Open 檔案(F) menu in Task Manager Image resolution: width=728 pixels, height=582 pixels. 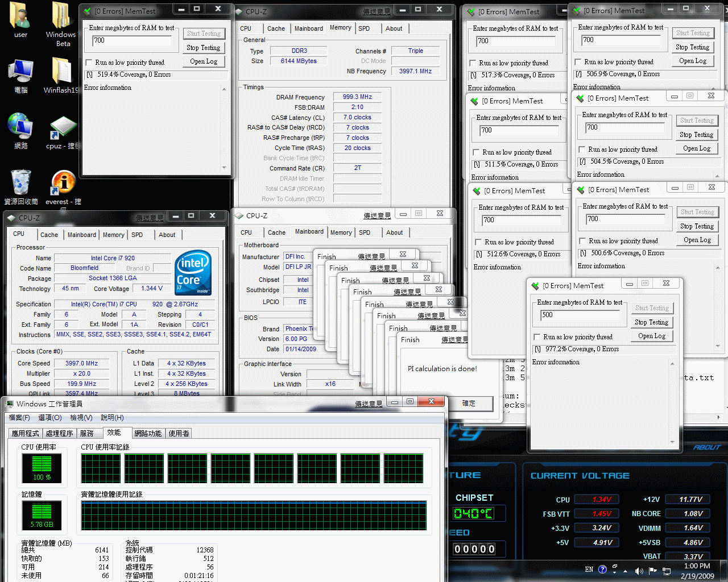tap(19, 418)
